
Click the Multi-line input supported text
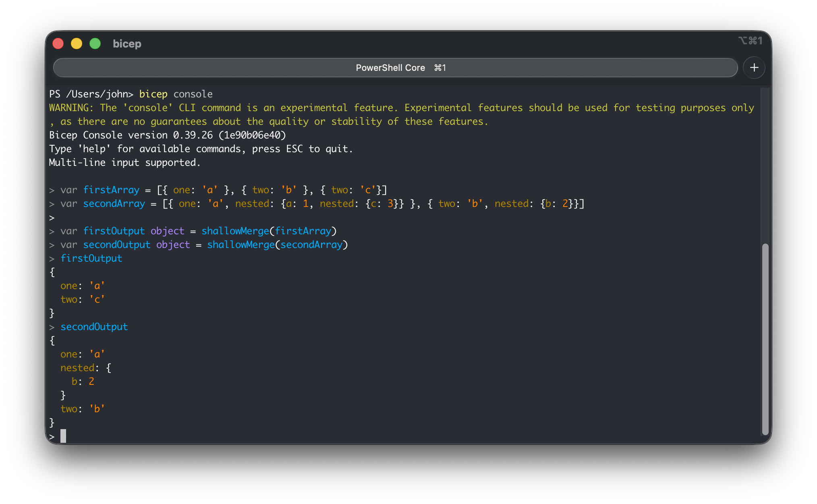coord(124,162)
